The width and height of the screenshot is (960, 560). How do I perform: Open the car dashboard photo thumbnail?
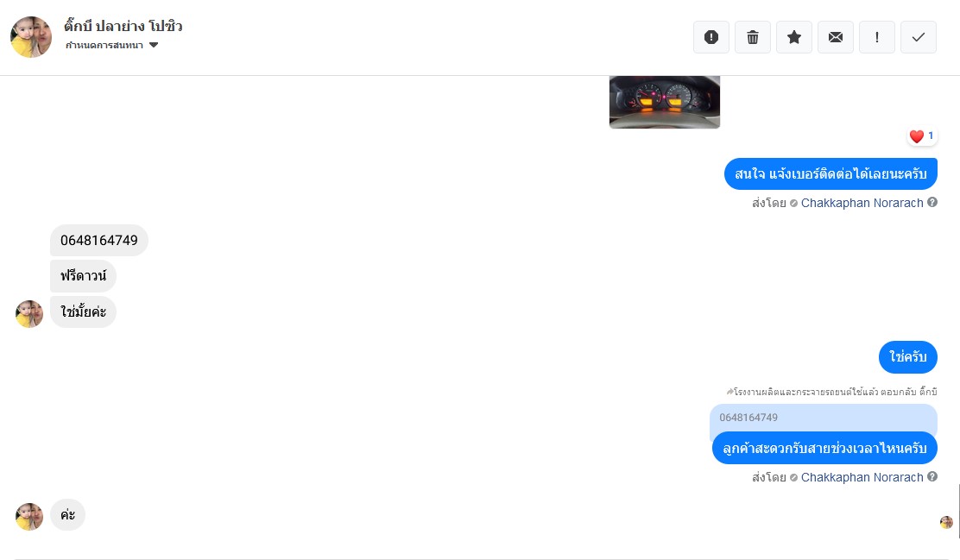(664, 102)
